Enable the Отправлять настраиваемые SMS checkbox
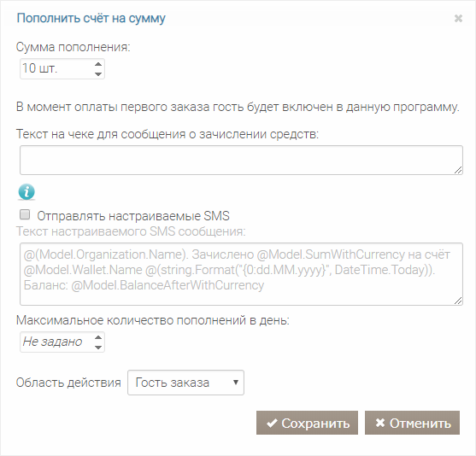 pos(25,214)
